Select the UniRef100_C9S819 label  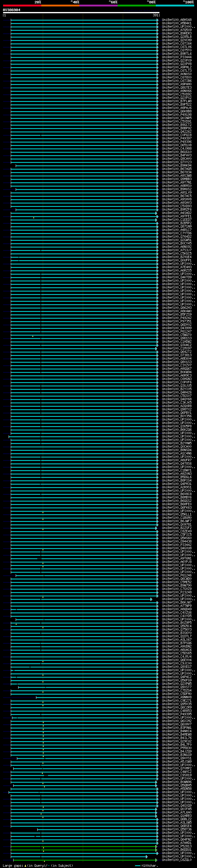[x=177, y=775]
